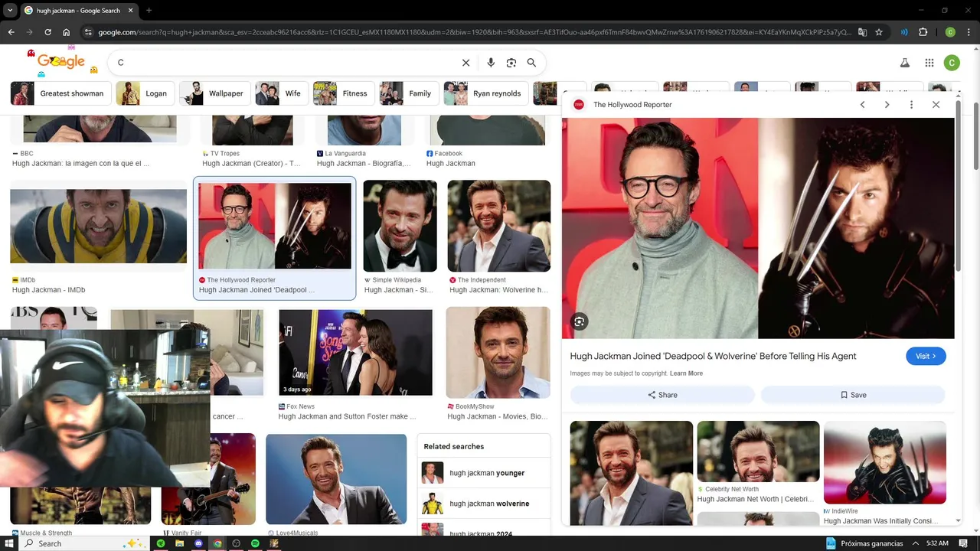Screen dimensions: 980x551
Task: Filter by Greatest showman chip
Action: (x=59, y=93)
